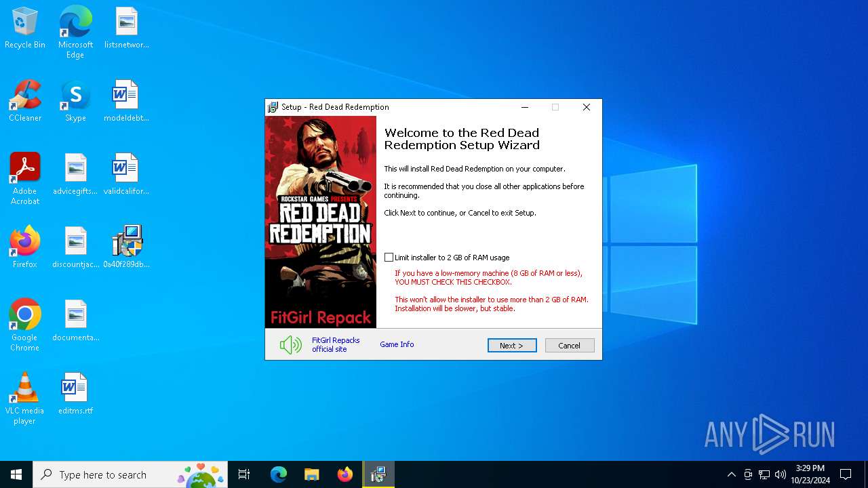Select editms.rtf document icon
Screen dimensions: 868x488
click(x=75, y=394)
